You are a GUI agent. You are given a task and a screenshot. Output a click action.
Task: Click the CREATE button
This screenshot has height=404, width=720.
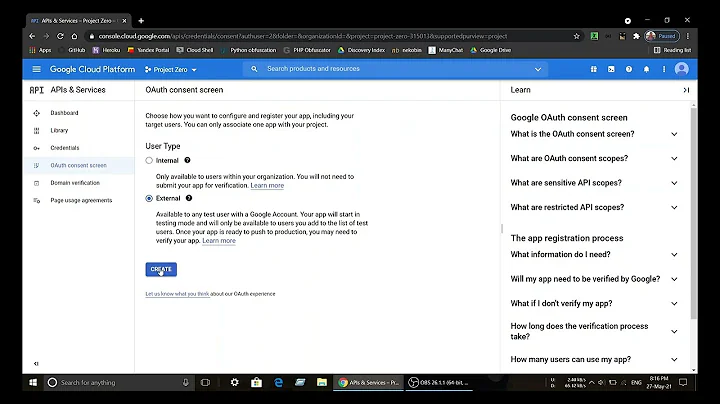click(x=161, y=269)
